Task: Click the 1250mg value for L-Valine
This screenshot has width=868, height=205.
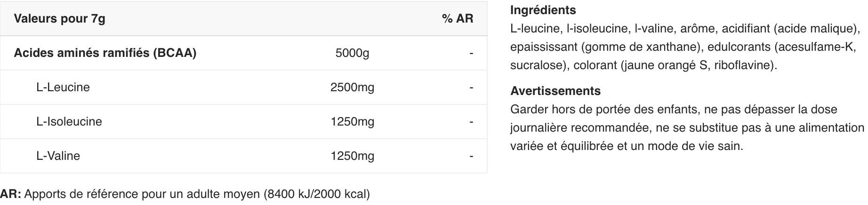Action: 352,156
